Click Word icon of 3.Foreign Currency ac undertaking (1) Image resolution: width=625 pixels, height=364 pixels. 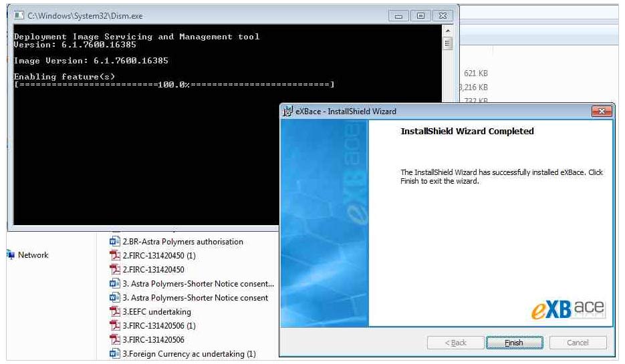pyautogui.click(x=115, y=353)
